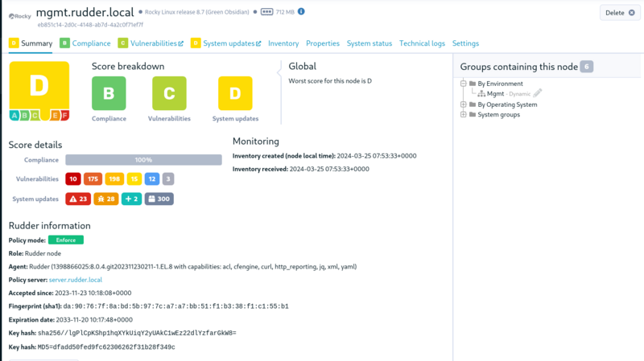The height and width of the screenshot is (361, 644).
Task: Click the 23 security updates warning badge
Action: [x=78, y=199]
